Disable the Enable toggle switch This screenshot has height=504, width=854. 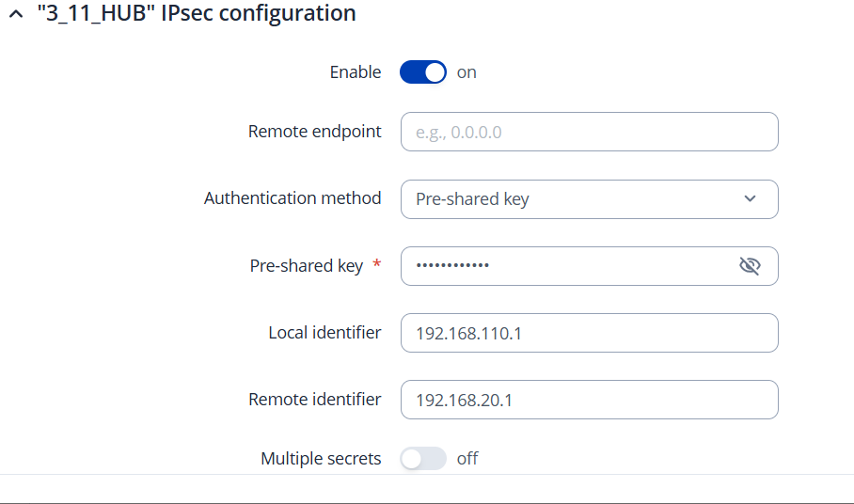pyautogui.click(x=422, y=72)
